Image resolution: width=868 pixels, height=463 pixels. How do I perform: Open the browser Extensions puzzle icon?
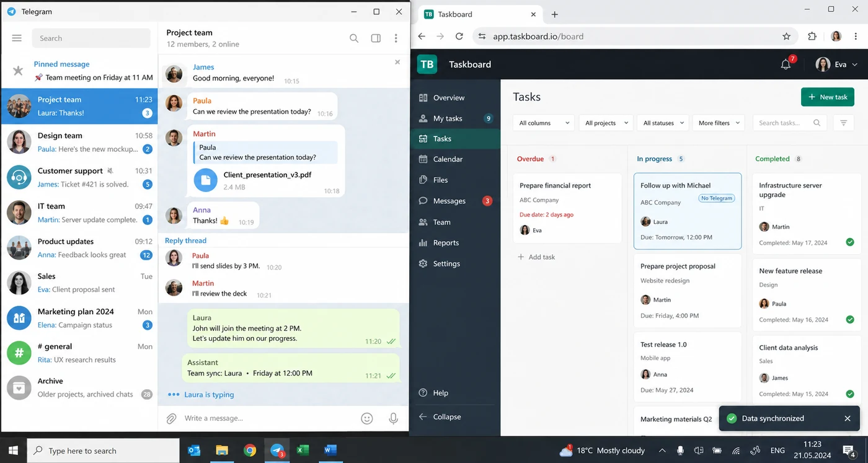click(x=812, y=37)
